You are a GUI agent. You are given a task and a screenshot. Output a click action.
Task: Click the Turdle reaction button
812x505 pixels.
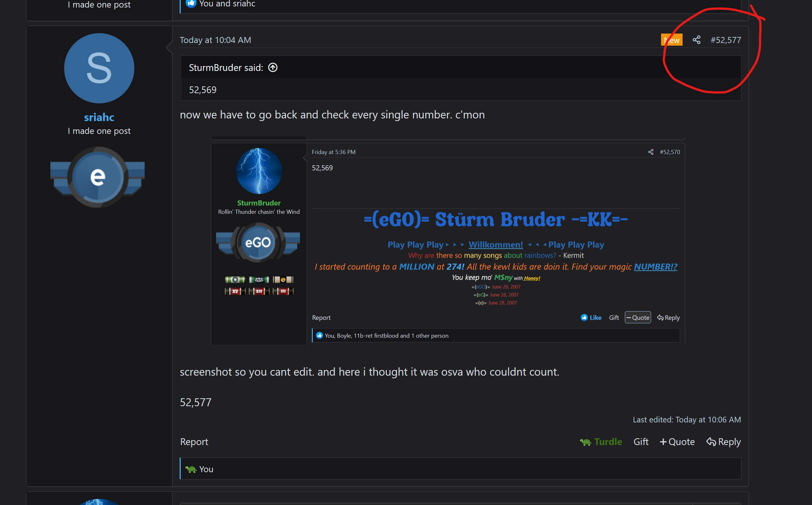(601, 442)
